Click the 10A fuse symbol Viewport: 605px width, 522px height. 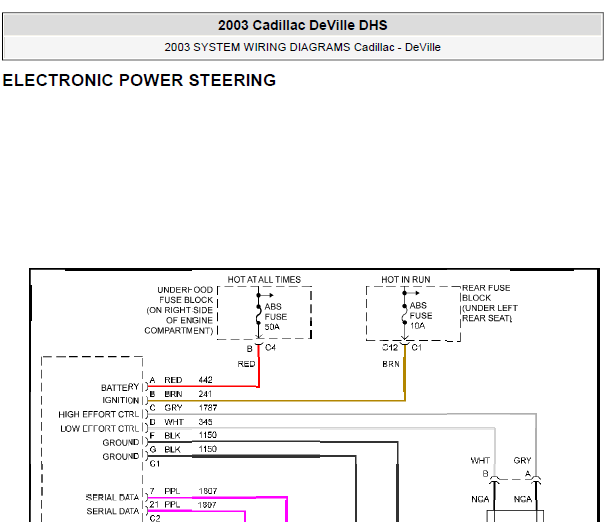pyautogui.click(x=404, y=314)
